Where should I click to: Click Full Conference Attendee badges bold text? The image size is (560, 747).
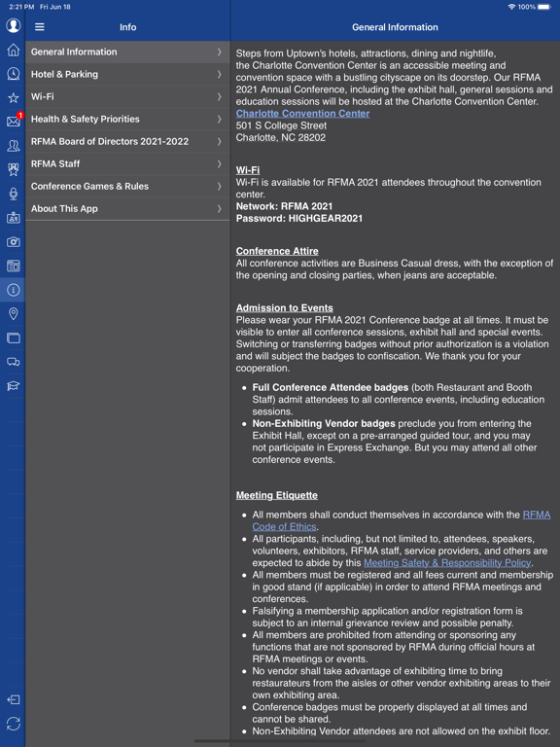(x=330, y=387)
